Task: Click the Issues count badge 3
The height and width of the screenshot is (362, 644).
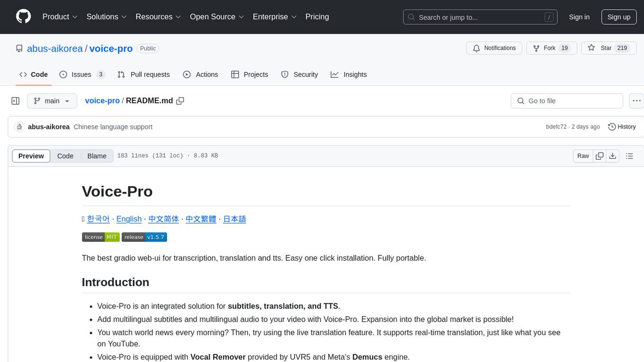Action: click(100, 74)
